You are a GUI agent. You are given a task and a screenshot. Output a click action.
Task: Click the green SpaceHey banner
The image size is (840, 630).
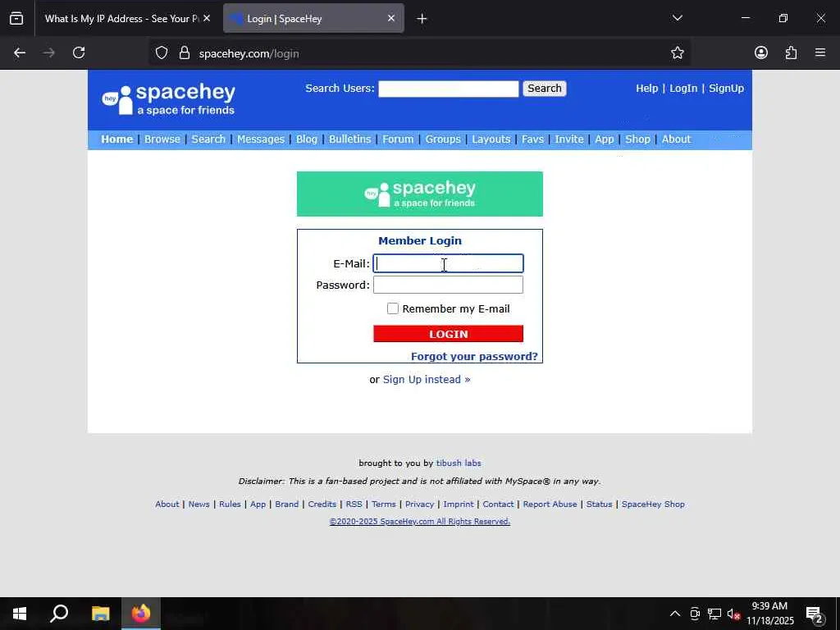click(419, 194)
